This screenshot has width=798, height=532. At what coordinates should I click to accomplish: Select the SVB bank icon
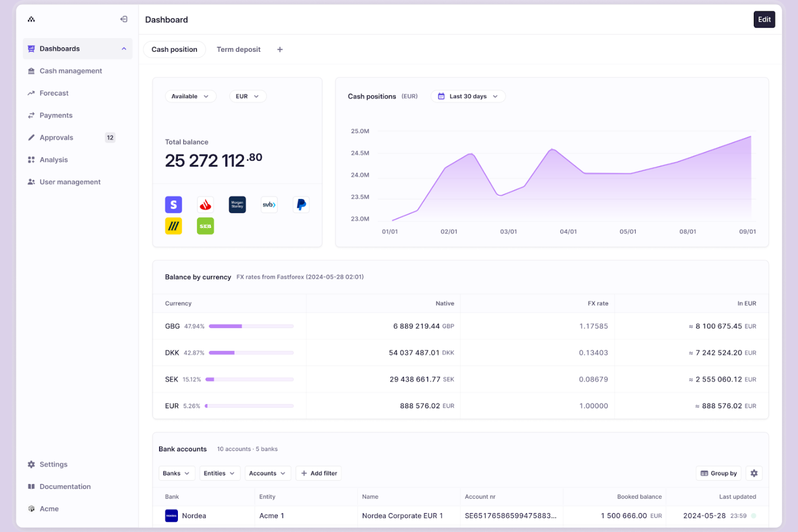269,204
